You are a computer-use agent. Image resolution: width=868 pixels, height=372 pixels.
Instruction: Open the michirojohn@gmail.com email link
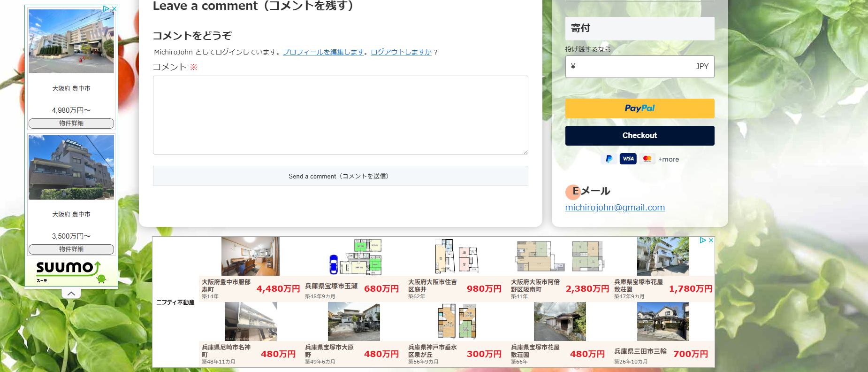click(x=615, y=208)
